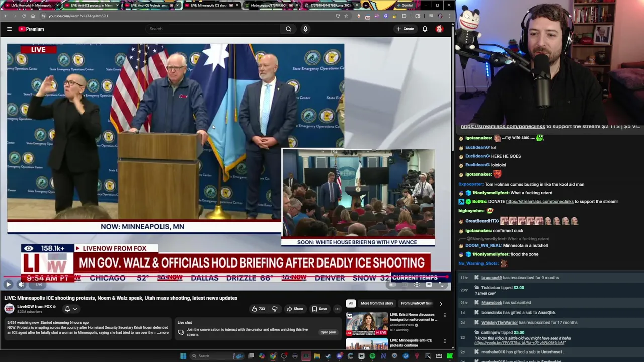Expand subscription notification bell dropdown
Viewport: 644px width, 362px height.
pos(70,309)
